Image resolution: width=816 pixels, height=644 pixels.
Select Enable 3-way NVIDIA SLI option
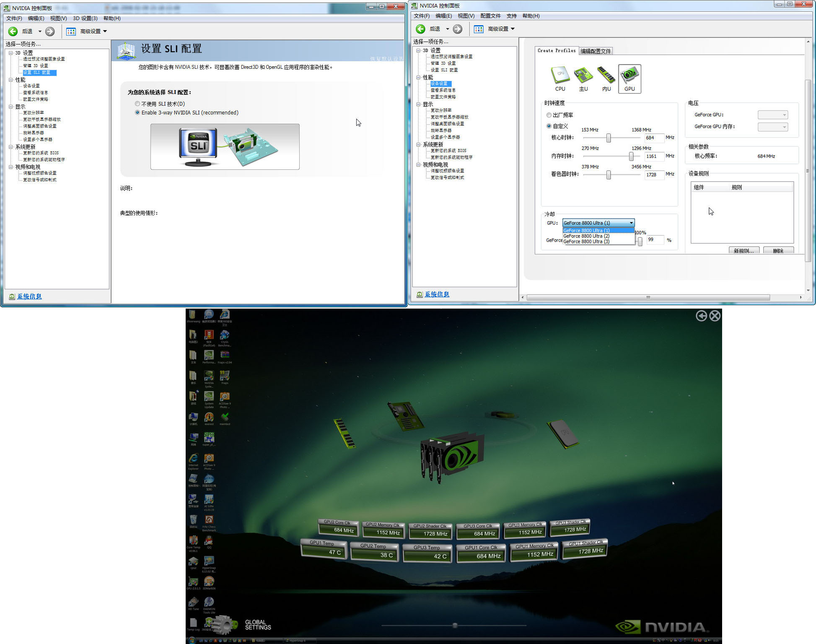click(x=137, y=112)
